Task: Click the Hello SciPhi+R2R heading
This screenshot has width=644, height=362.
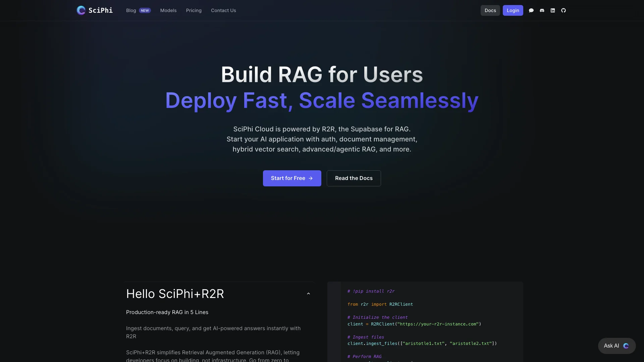Action: click(175, 294)
